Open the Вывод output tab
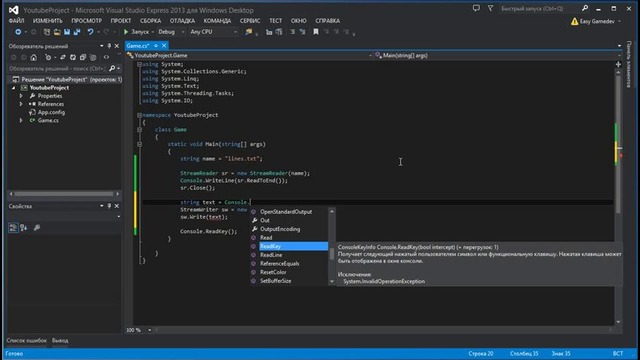This screenshot has height=360, width=640. pyautogui.click(x=60, y=340)
